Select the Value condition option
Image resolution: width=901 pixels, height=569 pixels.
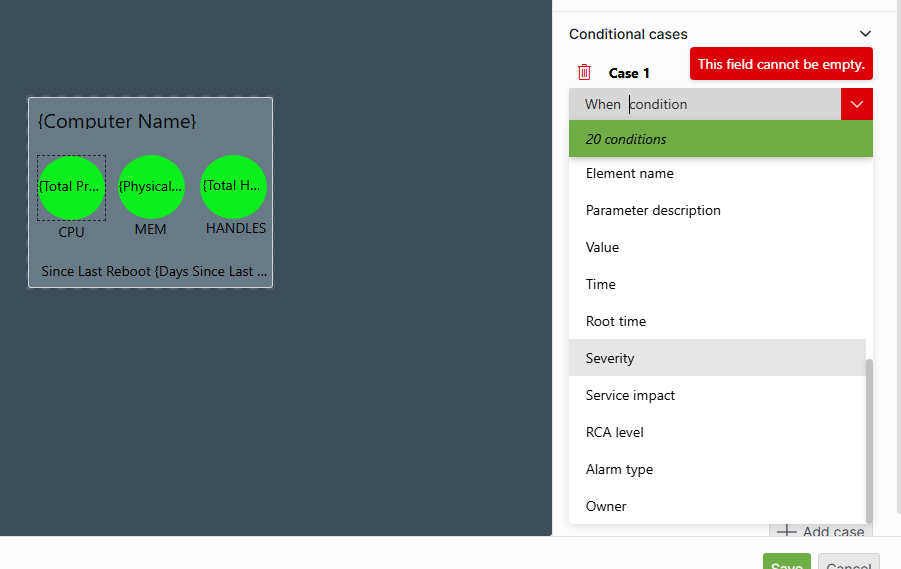tap(603, 247)
